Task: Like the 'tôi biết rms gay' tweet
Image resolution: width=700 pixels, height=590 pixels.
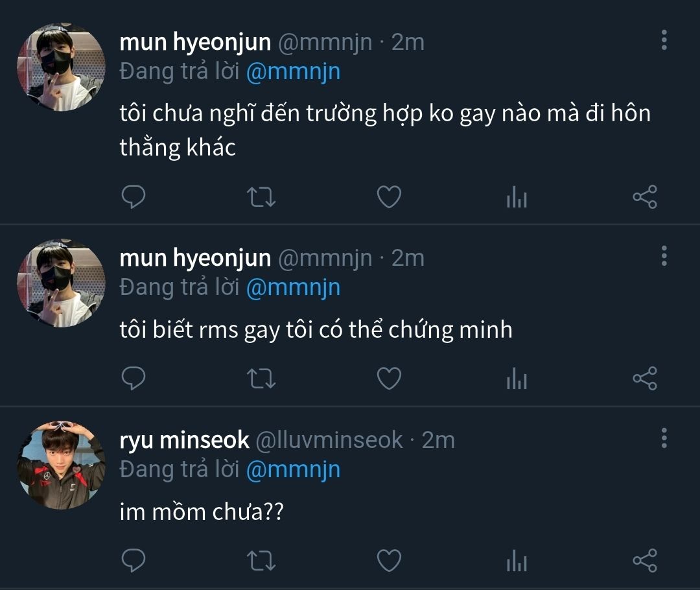Action: [x=389, y=379]
